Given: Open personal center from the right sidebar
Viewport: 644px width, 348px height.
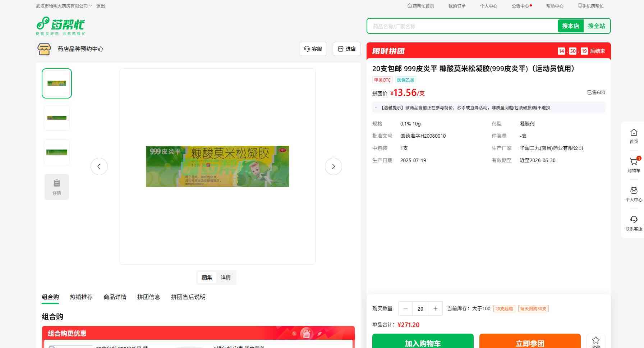Looking at the screenshot, I should click(634, 194).
